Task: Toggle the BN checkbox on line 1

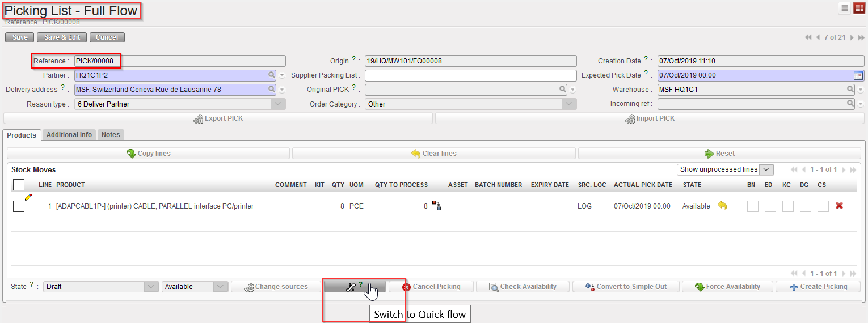Action: (752, 206)
